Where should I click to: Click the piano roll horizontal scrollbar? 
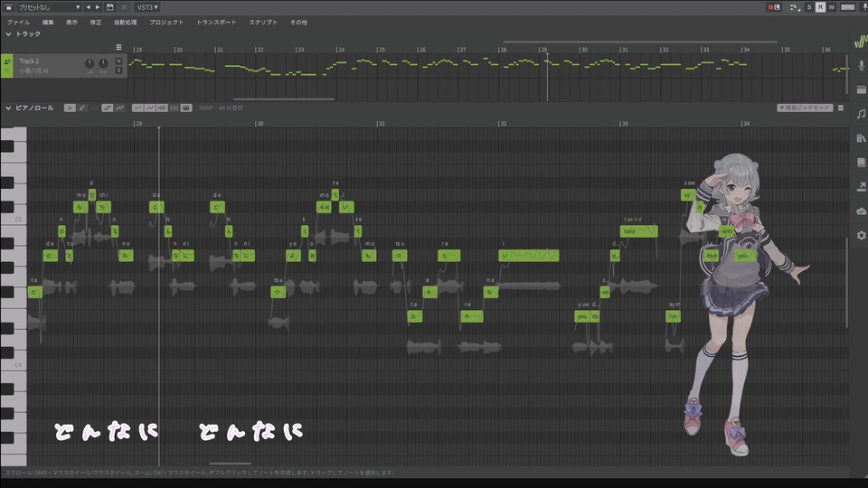coord(231,464)
